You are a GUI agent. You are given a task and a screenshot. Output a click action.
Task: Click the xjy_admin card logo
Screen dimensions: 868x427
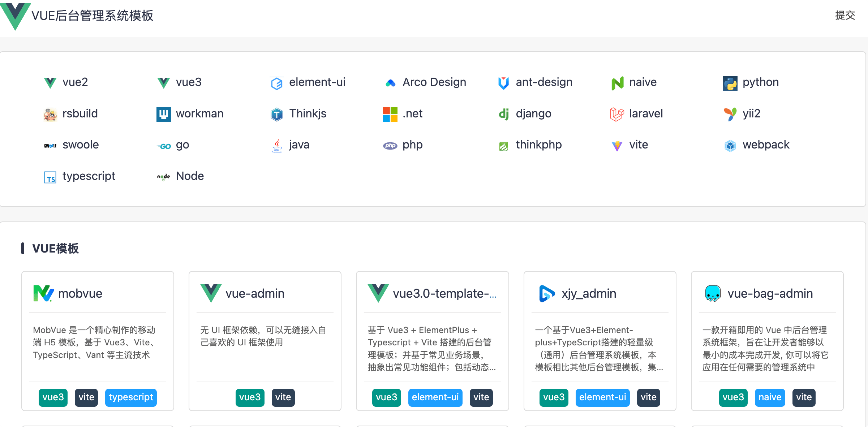pos(547,293)
